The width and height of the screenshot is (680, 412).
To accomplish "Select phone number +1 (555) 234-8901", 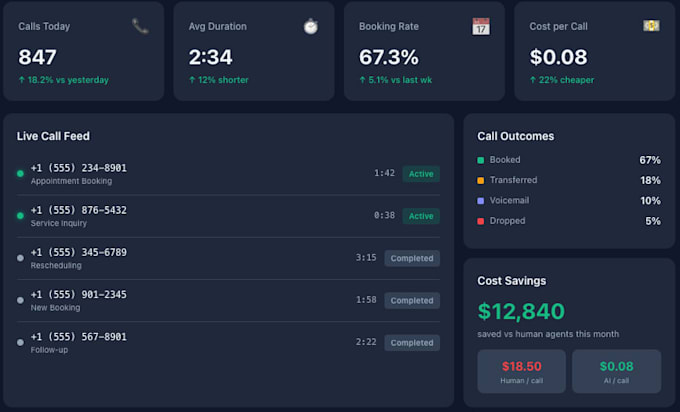I will [78, 168].
